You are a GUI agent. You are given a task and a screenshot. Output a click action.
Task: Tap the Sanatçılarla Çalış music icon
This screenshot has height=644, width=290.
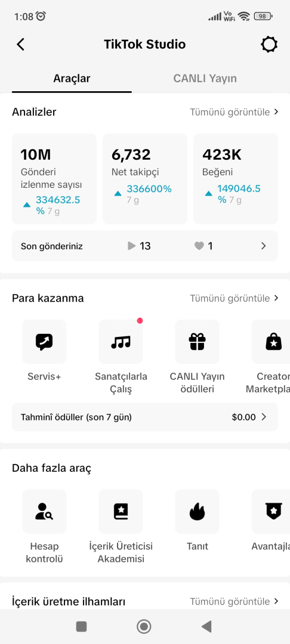(x=121, y=342)
